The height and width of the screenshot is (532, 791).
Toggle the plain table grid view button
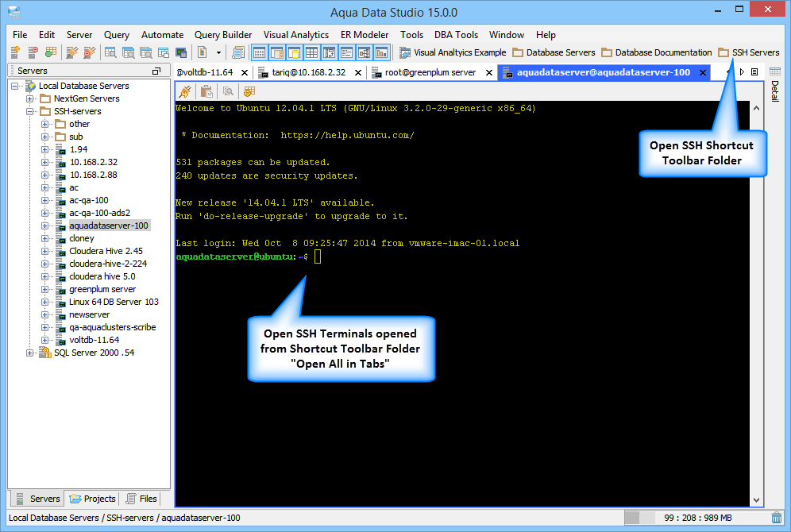tap(312, 52)
